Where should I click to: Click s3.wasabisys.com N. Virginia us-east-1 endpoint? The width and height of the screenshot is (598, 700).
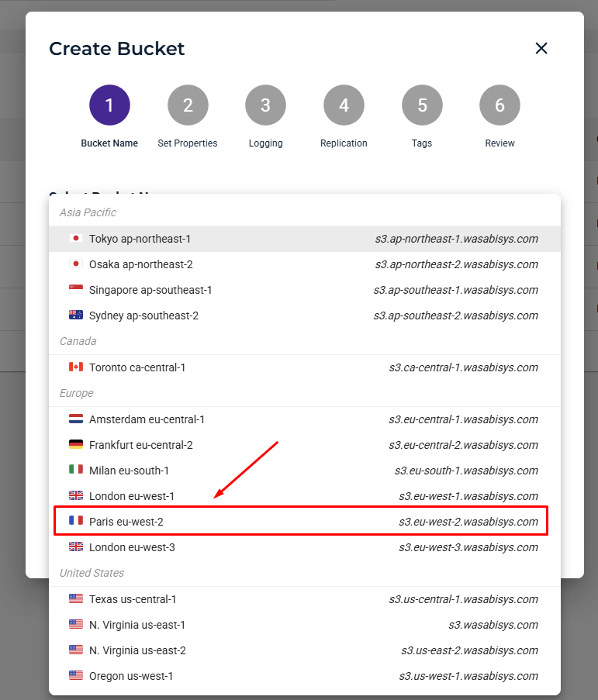point(493,625)
